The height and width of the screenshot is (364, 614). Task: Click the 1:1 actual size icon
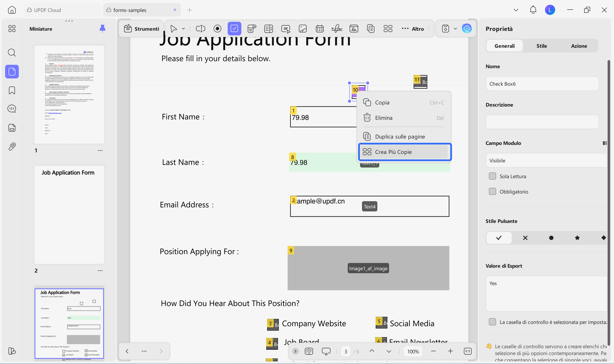pos(468,351)
